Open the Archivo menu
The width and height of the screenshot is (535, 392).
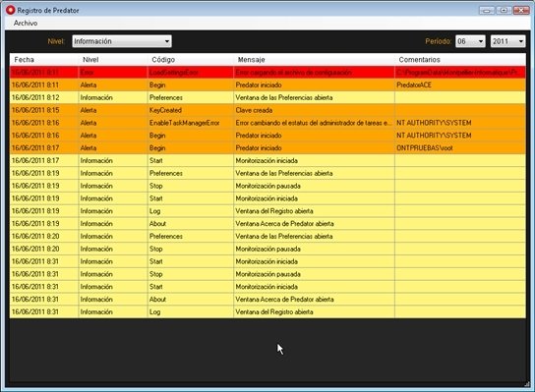[26, 24]
